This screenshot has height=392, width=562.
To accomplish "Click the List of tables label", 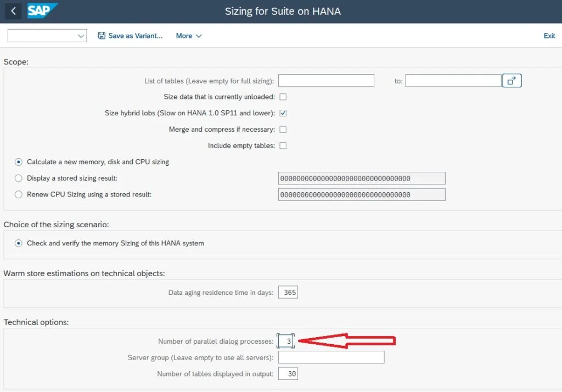I will coord(209,81).
